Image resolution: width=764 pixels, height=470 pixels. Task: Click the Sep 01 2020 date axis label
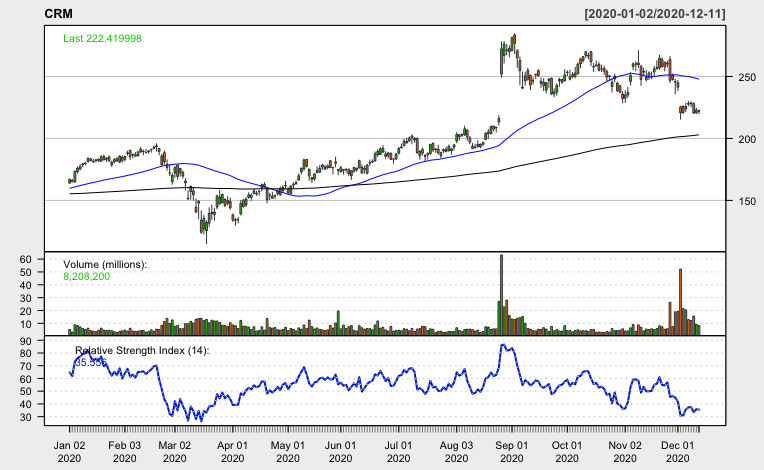[x=512, y=452]
